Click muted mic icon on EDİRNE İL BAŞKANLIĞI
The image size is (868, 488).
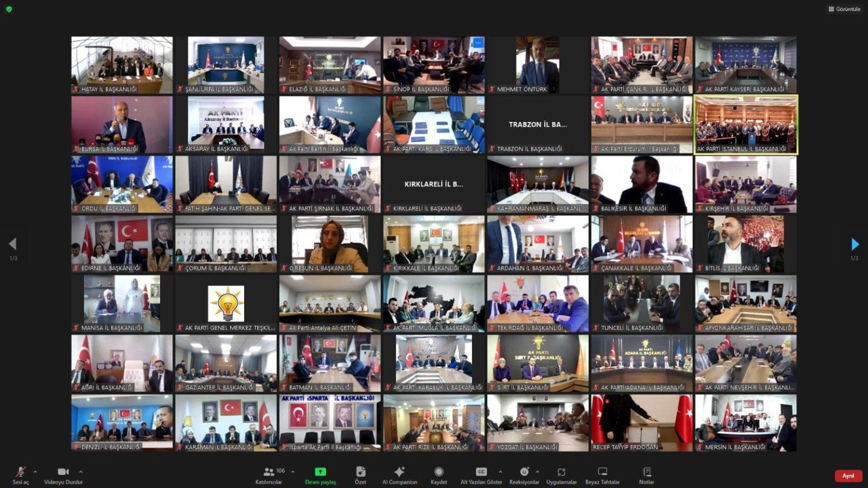(x=76, y=268)
